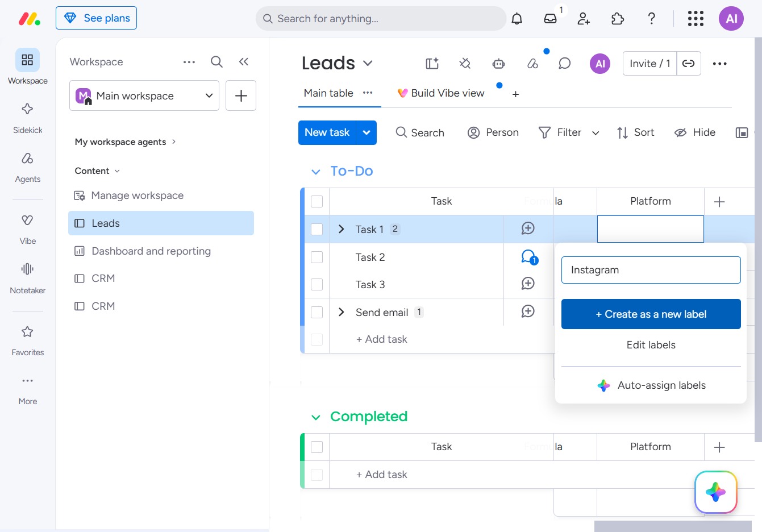Open the Leads board title dropdown
This screenshot has width=762, height=532.
(368, 63)
